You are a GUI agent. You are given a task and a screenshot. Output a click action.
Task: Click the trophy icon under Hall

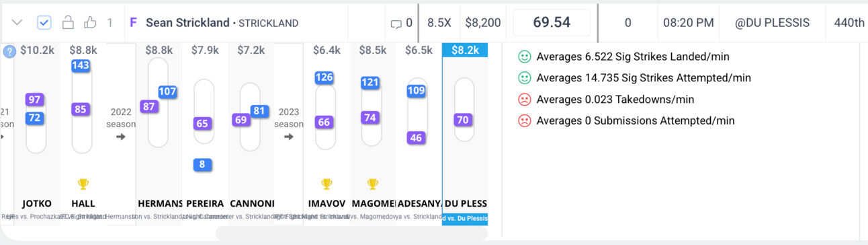click(x=83, y=184)
